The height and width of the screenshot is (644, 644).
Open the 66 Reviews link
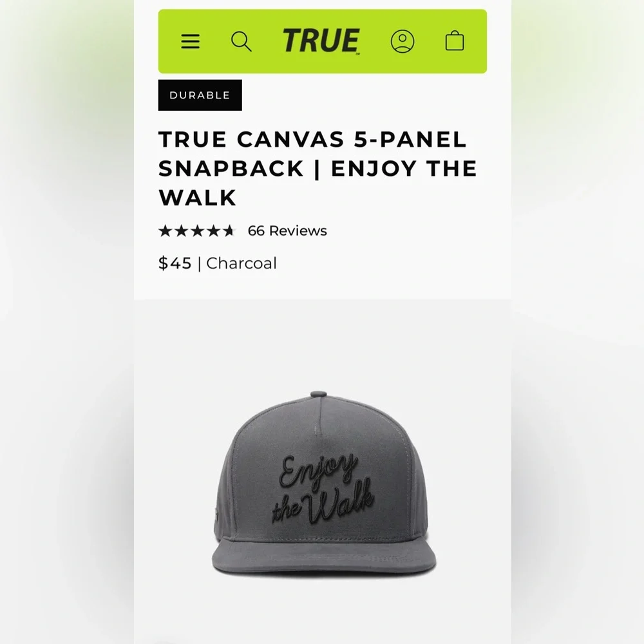(287, 231)
